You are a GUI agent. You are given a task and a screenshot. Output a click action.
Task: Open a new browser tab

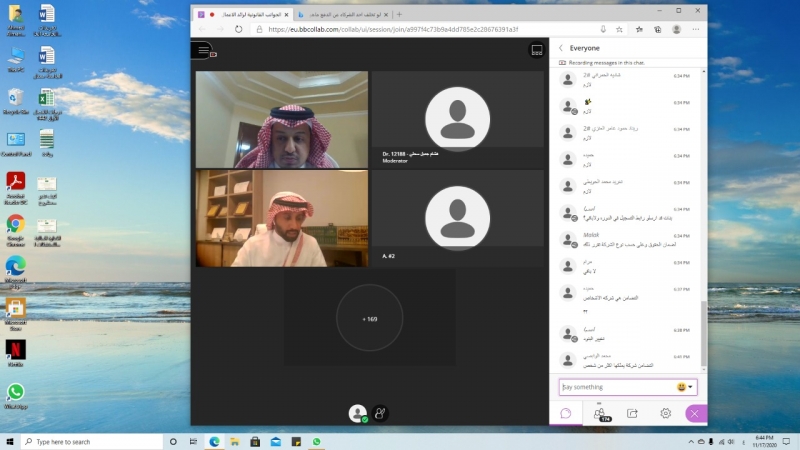click(x=400, y=15)
